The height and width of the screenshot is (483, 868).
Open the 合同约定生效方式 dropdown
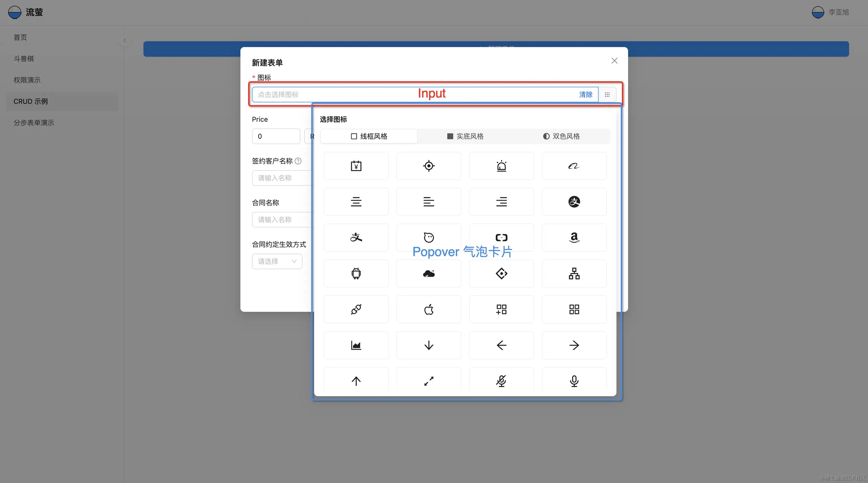(277, 261)
